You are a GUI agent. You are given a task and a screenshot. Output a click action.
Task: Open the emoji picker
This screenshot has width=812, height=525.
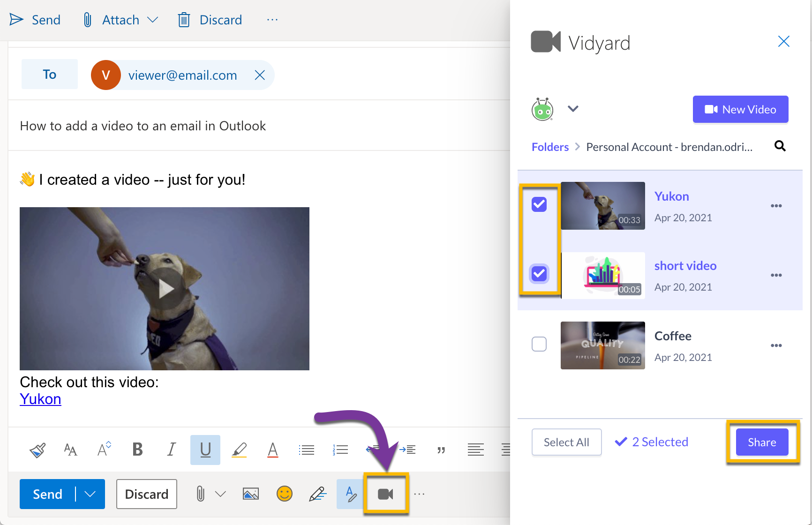(x=285, y=494)
